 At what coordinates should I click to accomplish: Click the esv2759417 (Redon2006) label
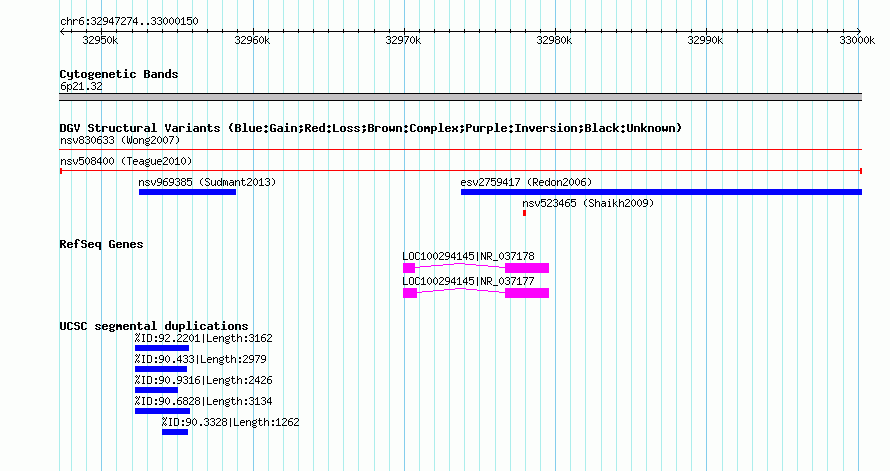click(x=526, y=182)
